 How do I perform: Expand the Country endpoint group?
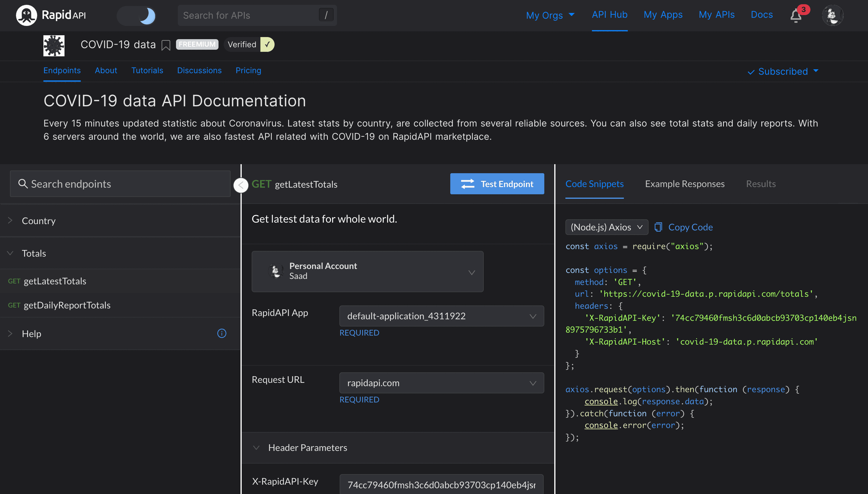pos(120,221)
